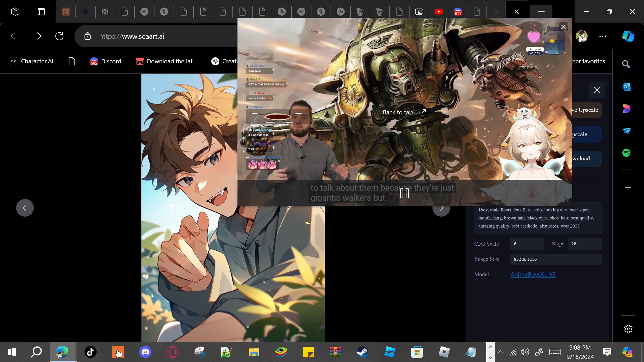
Task: Launch BlueStacks from the taskbar
Action: [x=281, y=352]
